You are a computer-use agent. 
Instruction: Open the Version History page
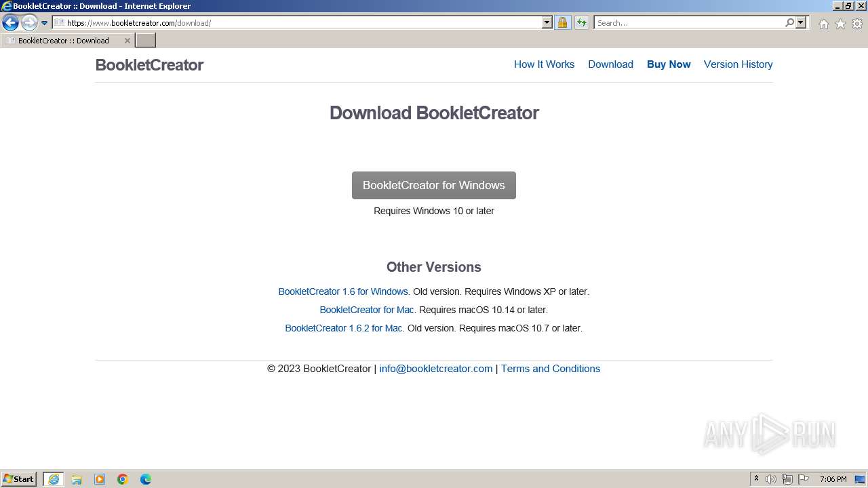[738, 64]
